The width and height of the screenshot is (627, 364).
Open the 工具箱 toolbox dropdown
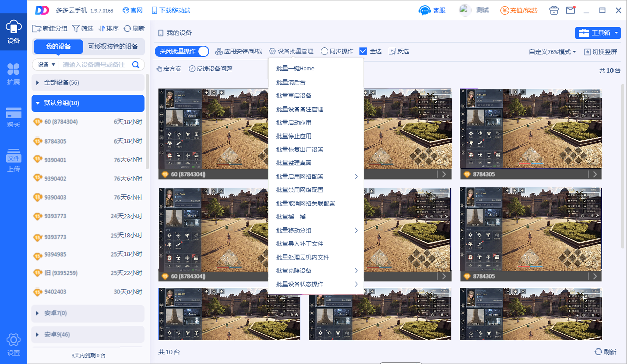click(598, 33)
